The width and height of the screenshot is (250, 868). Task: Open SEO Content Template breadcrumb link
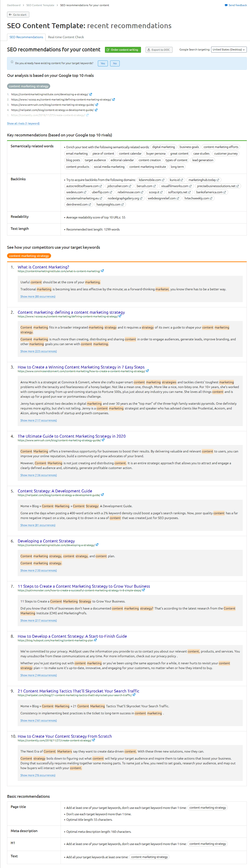40,5
